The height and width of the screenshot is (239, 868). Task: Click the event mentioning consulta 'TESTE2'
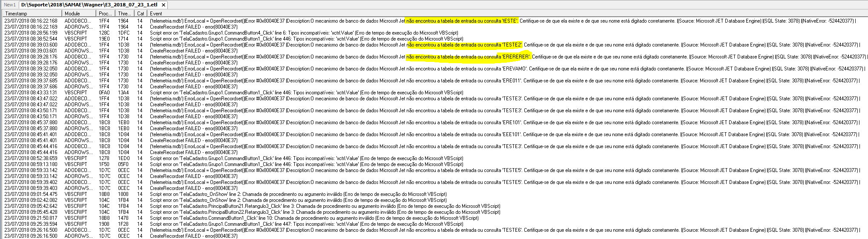pyautogui.click(x=505, y=45)
